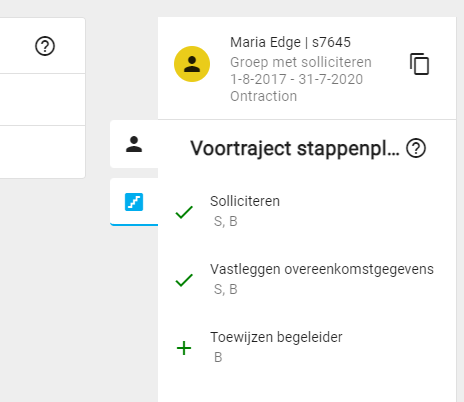Image resolution: width=464 pixels, height=402 pixels.
Task: Click the B role under Toewijzen begeleider
Action: [218, 357]
